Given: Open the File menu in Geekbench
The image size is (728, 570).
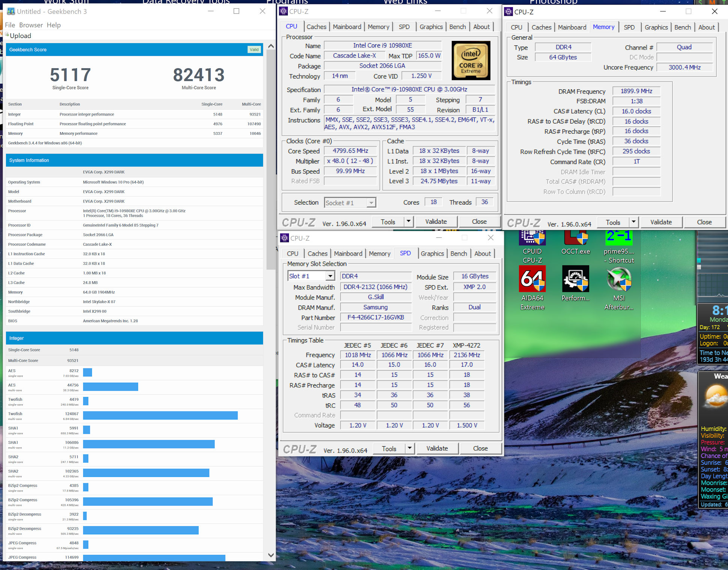Looking at the screenshot, I should point(10,25).
